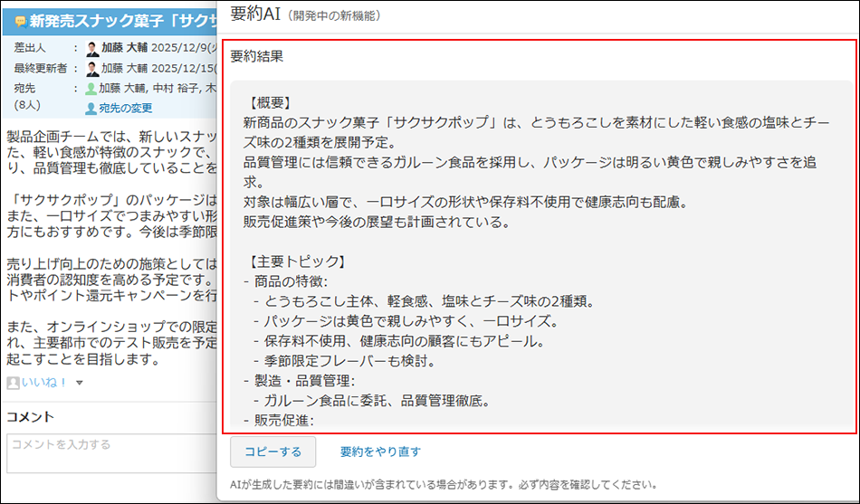Click the 開発中の新機能 label
Image resolution: width=860 pixels, height=504 pixels.
click(x=333, y=15)
